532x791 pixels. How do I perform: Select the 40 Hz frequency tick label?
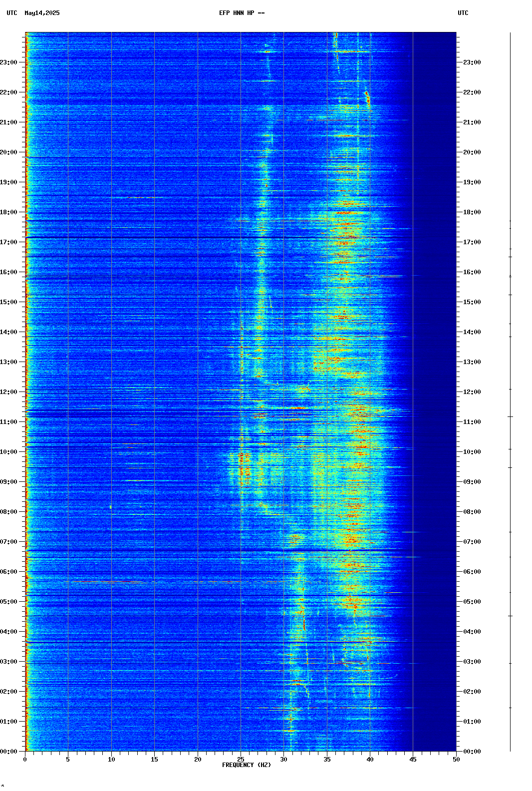coord(370,760)
